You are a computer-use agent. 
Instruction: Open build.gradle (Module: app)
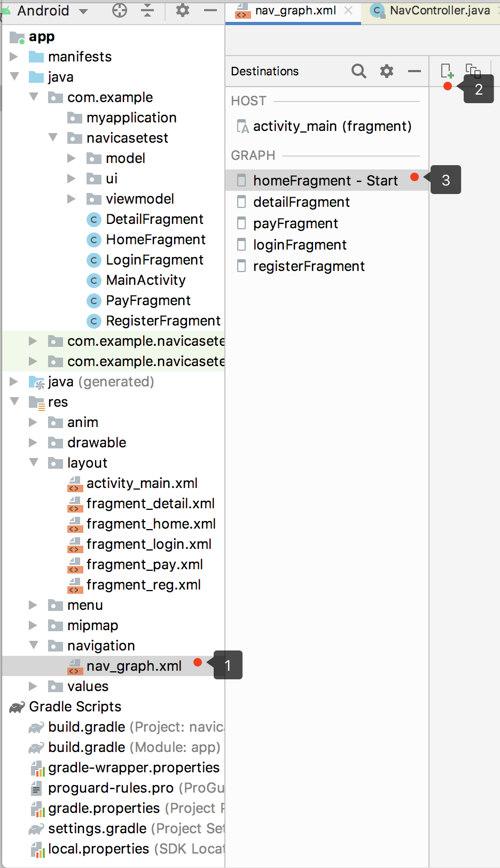[x=134, y=747]
